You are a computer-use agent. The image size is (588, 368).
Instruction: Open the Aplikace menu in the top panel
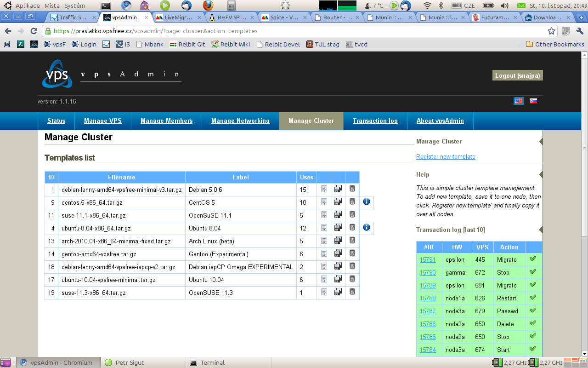point(28,6)
